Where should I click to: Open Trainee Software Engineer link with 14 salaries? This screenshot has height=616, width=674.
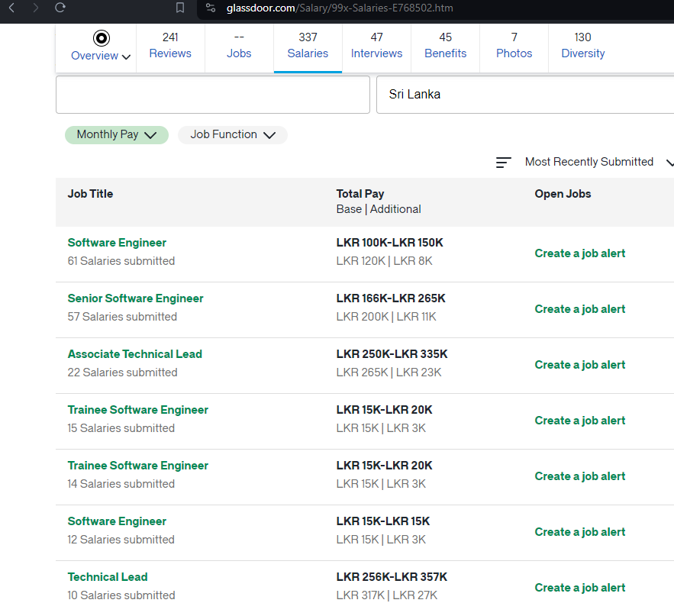point(138,466)
